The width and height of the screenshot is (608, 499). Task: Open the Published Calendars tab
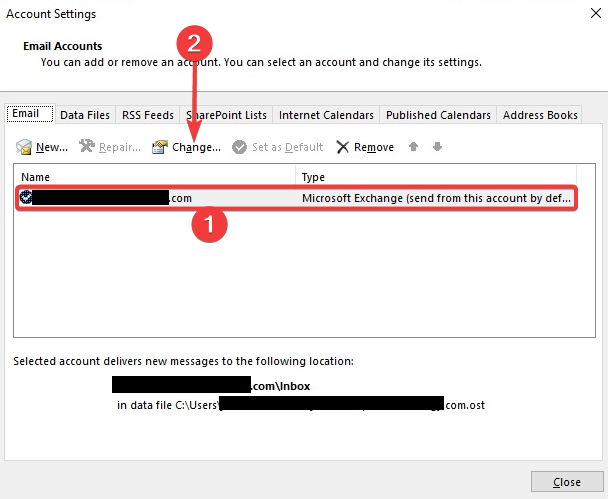click(x=438, y=115)
